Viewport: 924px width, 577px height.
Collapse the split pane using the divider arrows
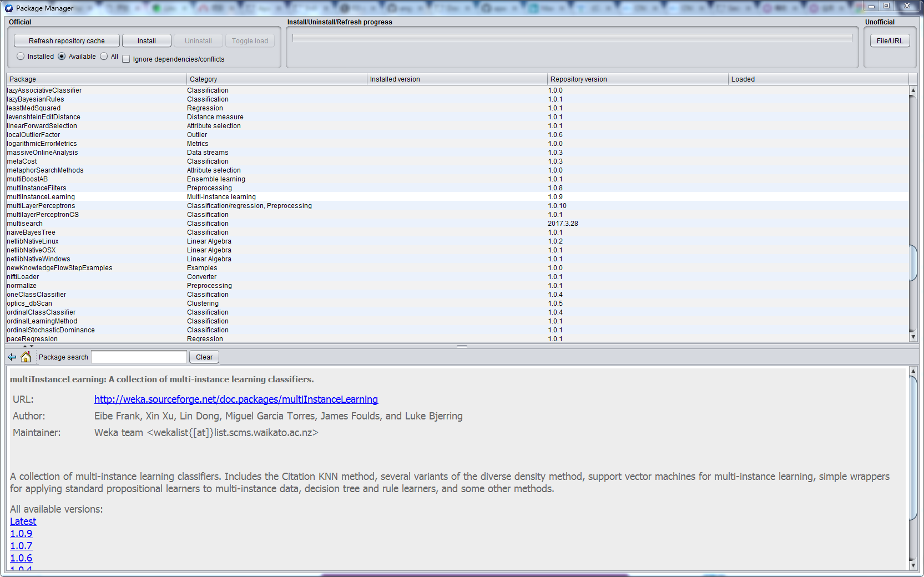tap(24, 346)
